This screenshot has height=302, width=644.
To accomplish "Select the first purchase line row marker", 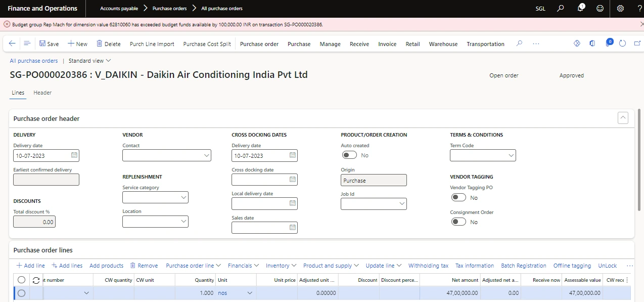I will tap(21, 293).
